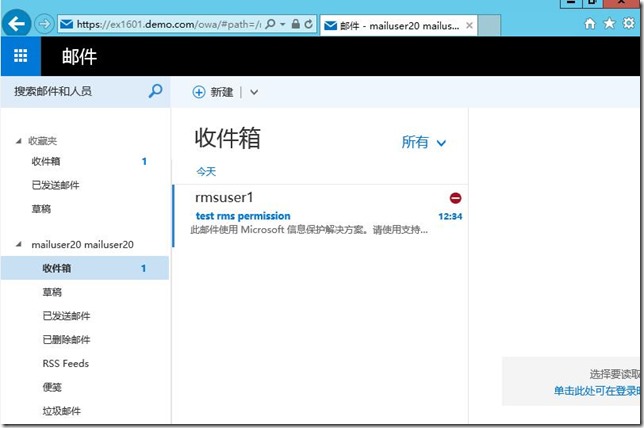
Task: Open browser tools gear icon
Action: (x=629, y=23)
